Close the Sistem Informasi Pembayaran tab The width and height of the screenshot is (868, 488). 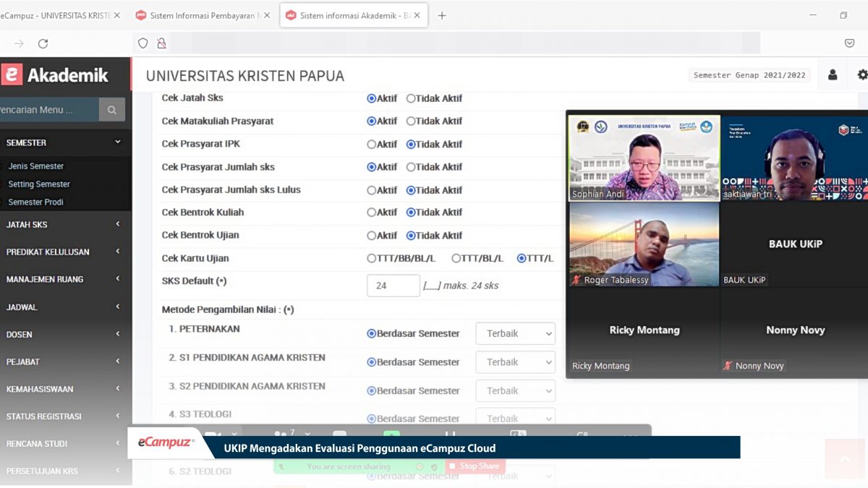(x=267, y=15)
